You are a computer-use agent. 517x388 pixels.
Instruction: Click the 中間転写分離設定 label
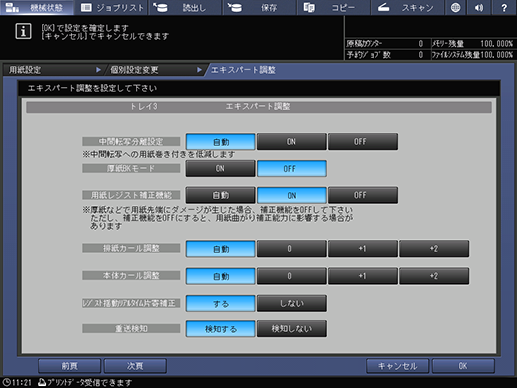(131, 141)
